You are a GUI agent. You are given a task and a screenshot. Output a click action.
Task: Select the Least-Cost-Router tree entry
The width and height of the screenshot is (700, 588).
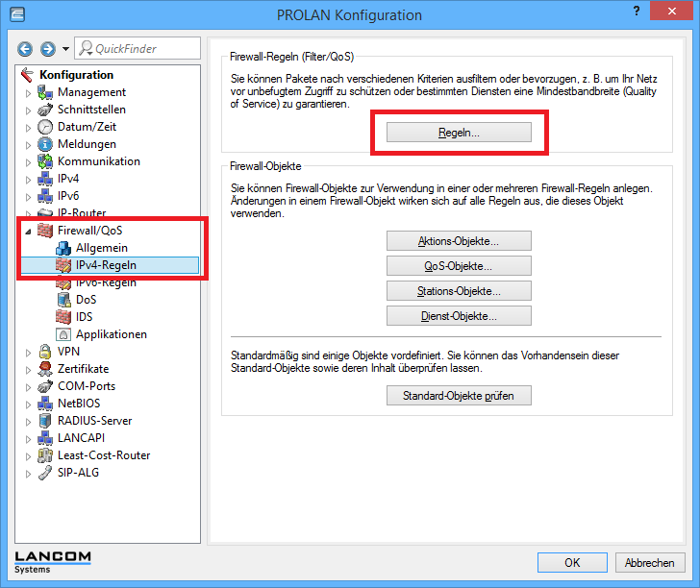point(104,455)
